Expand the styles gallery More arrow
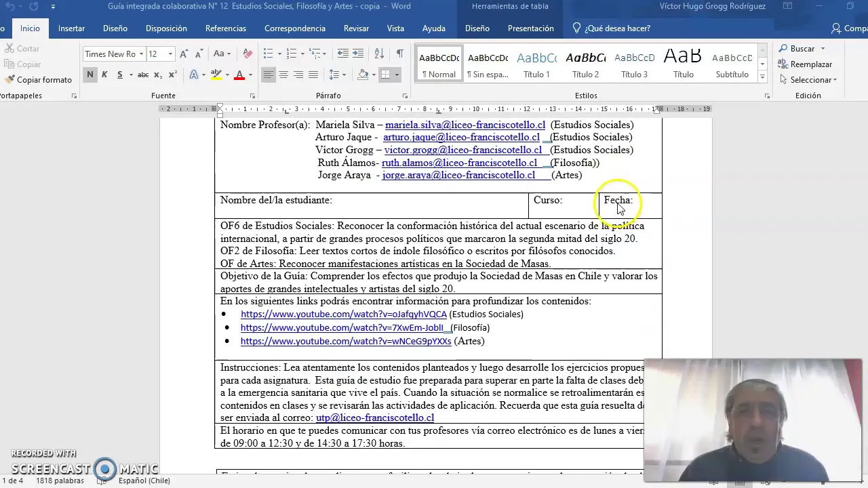 (x=762, y=77)
